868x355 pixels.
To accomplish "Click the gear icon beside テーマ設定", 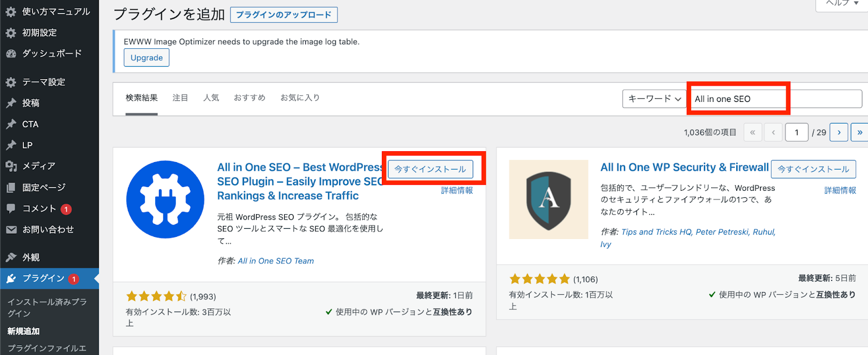I will pyautogui.click(x=11, y=82).
